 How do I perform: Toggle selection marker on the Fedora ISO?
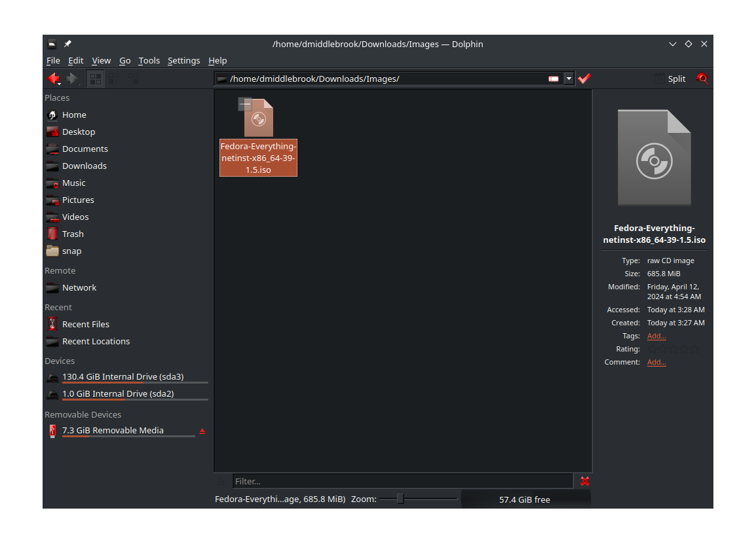[245, 103]
